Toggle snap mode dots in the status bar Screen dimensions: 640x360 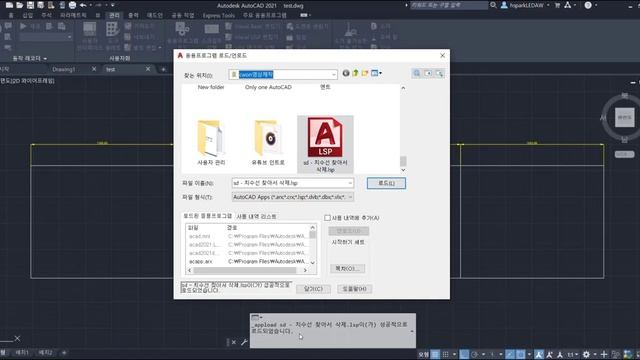(446, 354)
